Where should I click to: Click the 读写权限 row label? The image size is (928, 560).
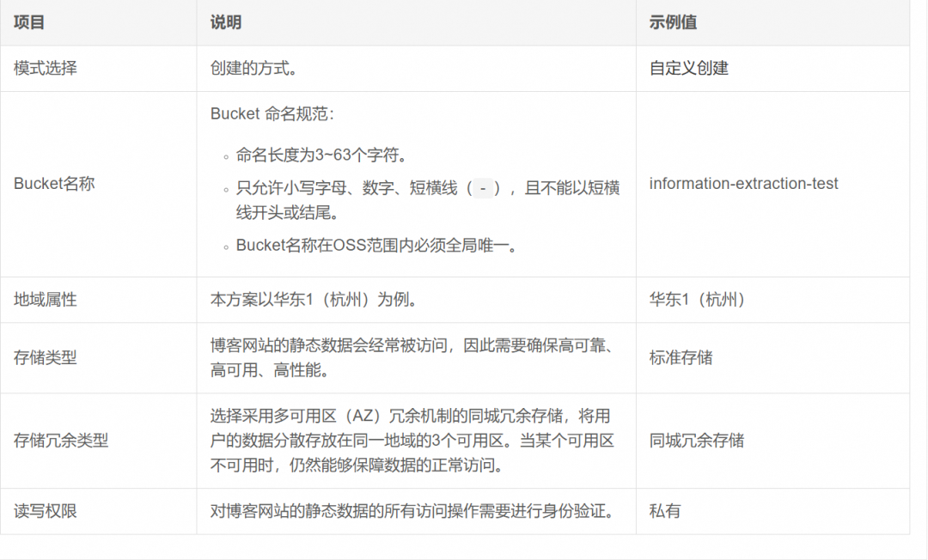point(45,512)
